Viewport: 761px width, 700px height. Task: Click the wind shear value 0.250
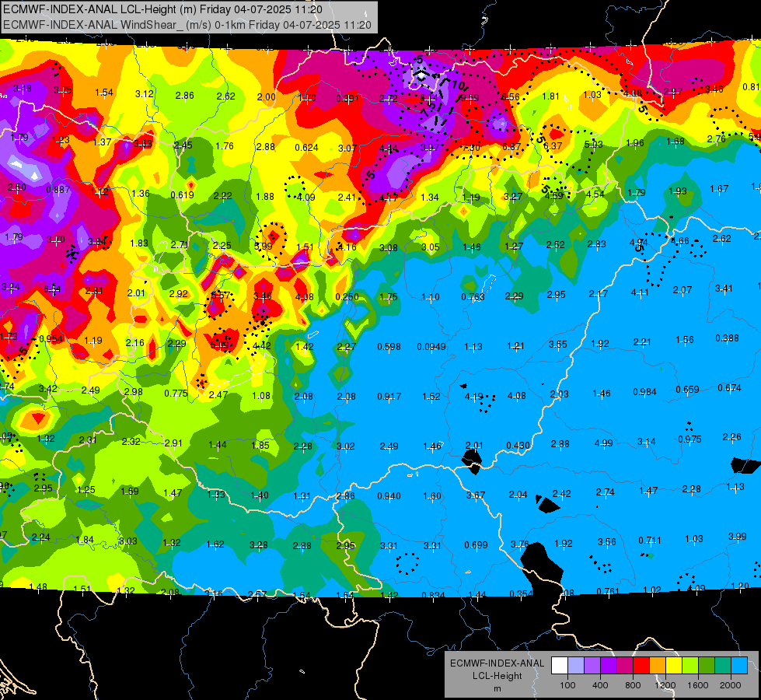[x=347, y=296]
